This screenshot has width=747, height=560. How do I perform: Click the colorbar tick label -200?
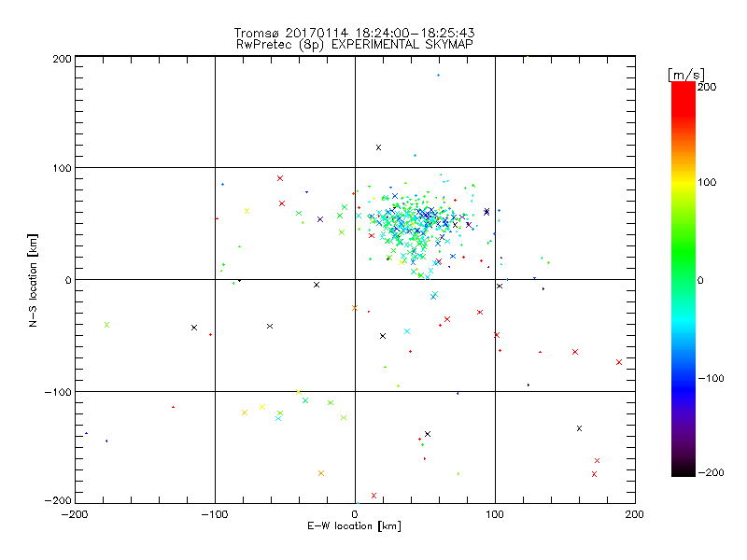[711, 472]
